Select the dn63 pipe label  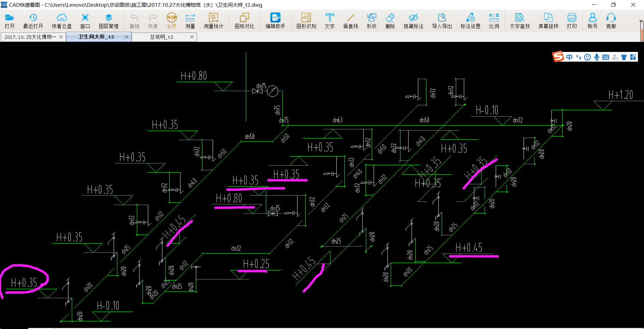pyautogui.click(x=338, y=120)
